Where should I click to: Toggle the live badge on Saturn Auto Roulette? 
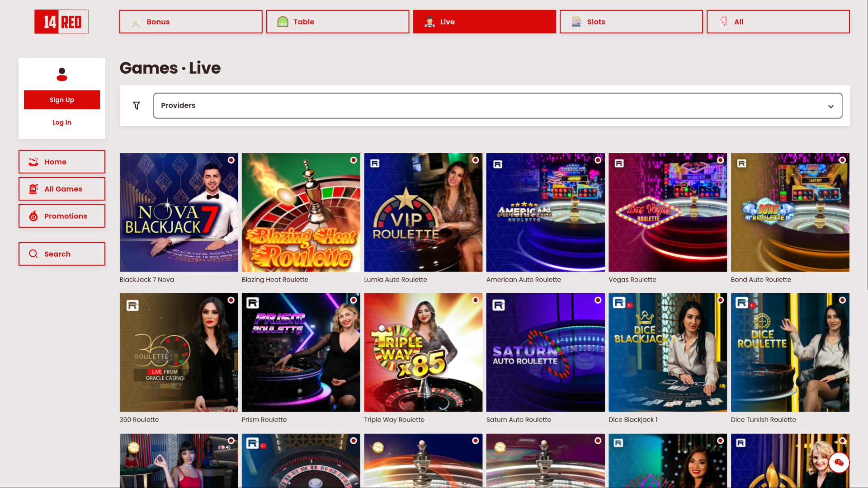pyautogui.click(x=598, y=300)
